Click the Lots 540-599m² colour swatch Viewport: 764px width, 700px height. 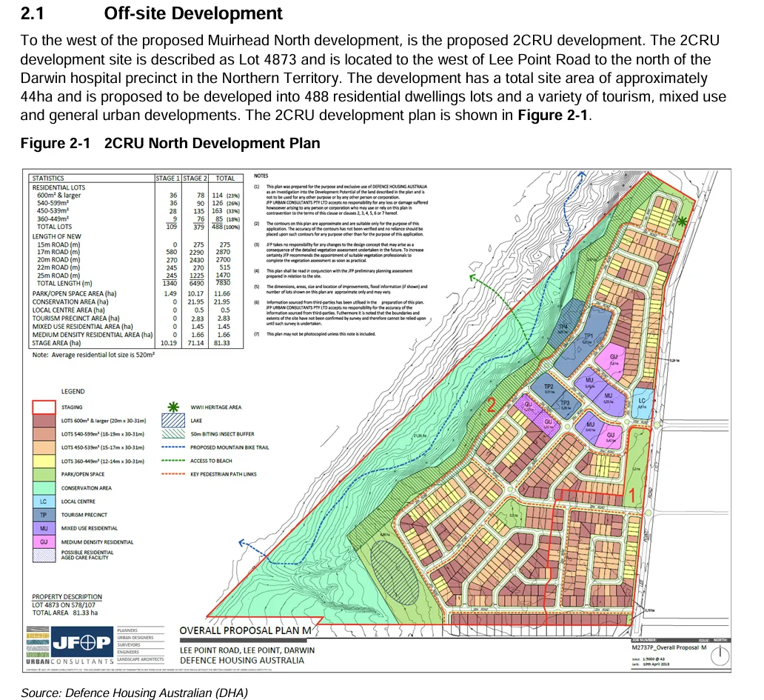click(44, 434)
